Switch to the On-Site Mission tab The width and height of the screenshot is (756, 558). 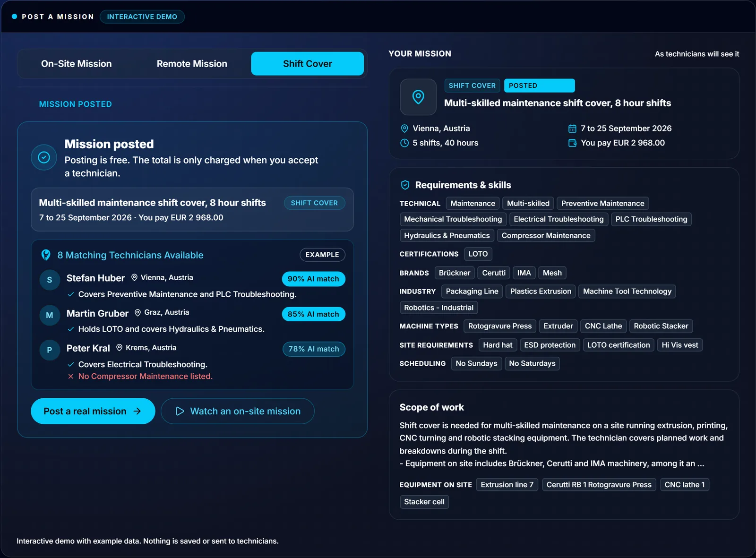77,64
